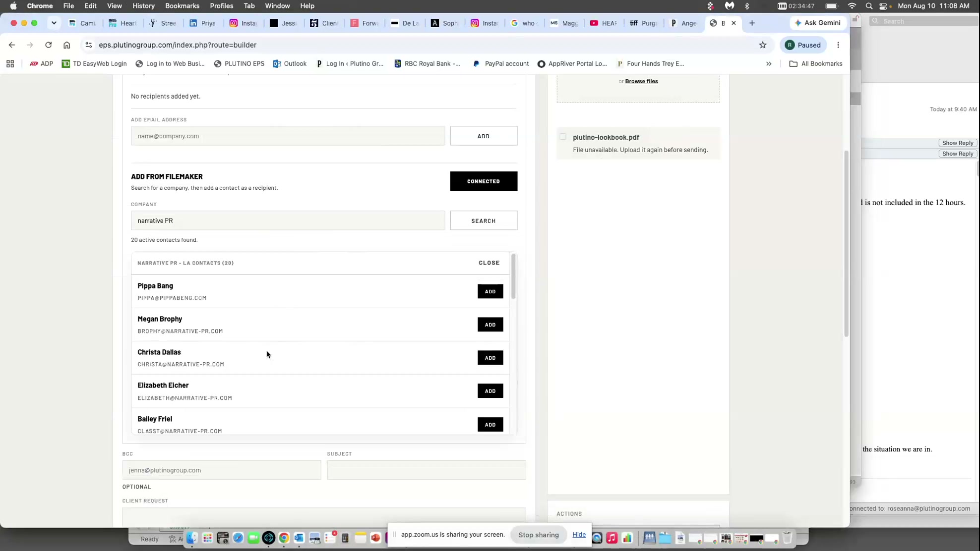Open Trash in the Dock
This screenshot has height=551, width=980.
tap(787, 538)
